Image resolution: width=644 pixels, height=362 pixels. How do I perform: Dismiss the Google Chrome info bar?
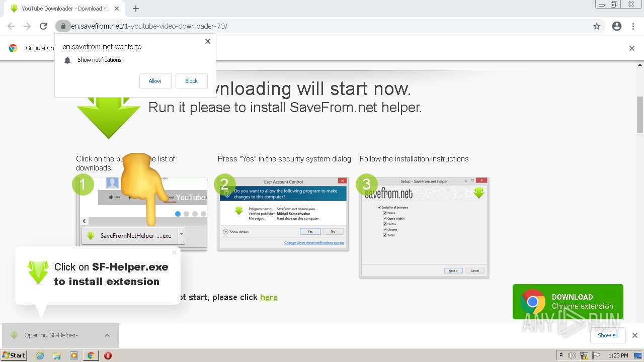[632, 48]
